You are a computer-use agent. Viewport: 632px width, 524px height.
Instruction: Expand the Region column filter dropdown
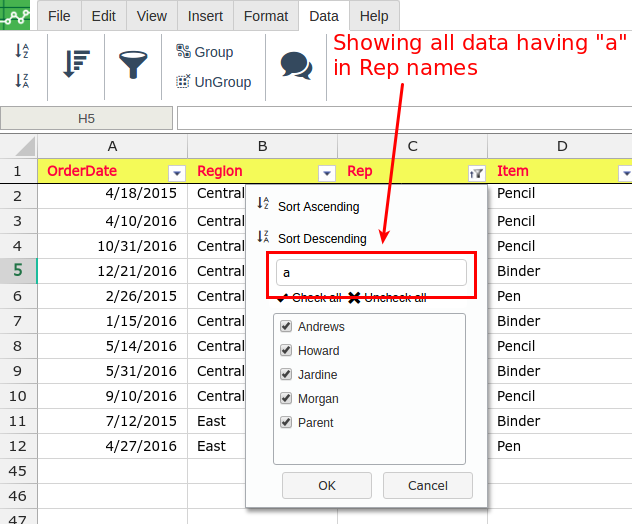pyautogui.click(x=326, y=172)
